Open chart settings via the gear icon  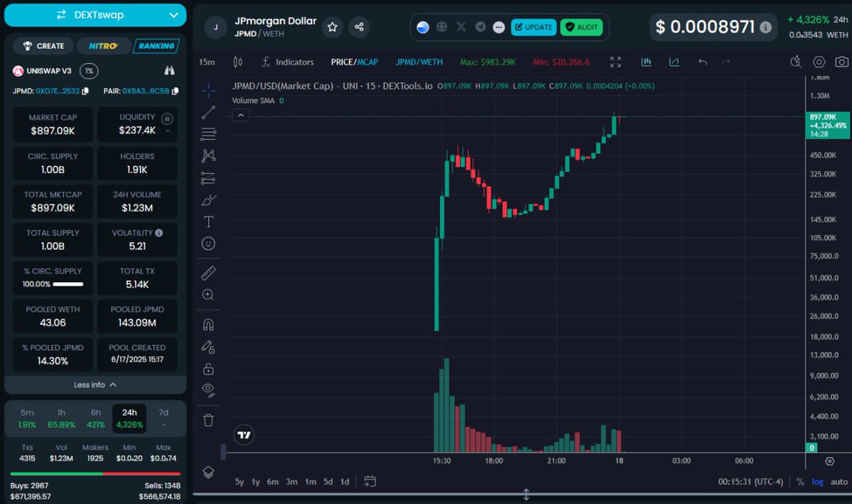(x=819, y=62)
